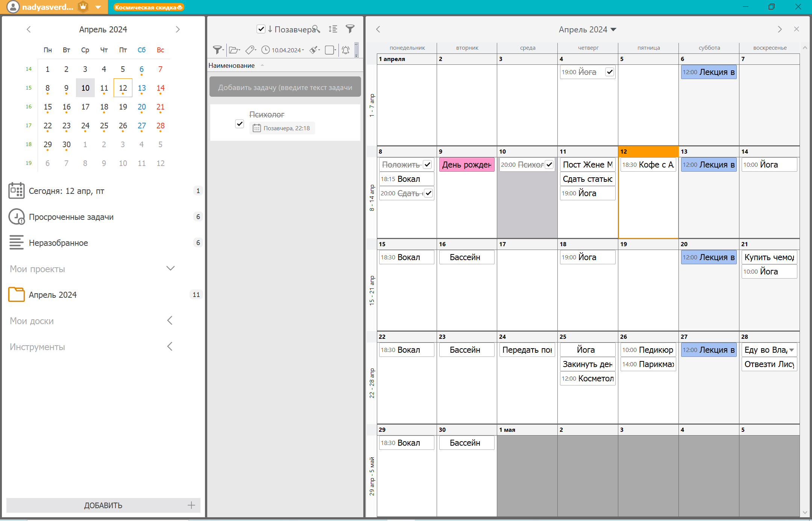This screenshot has width=812, height=521.
Task: Open the tag filter icon
Action: 250,50
